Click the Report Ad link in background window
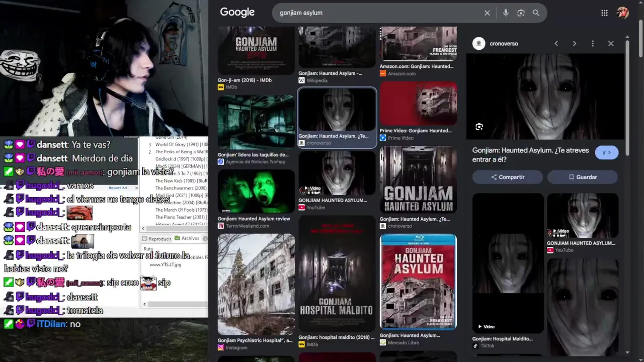This screenshot has height=362, width=644. [x=118, y=188]
